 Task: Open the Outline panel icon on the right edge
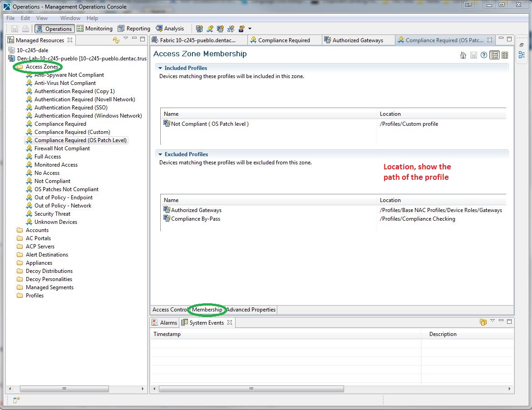click(522, 55)
